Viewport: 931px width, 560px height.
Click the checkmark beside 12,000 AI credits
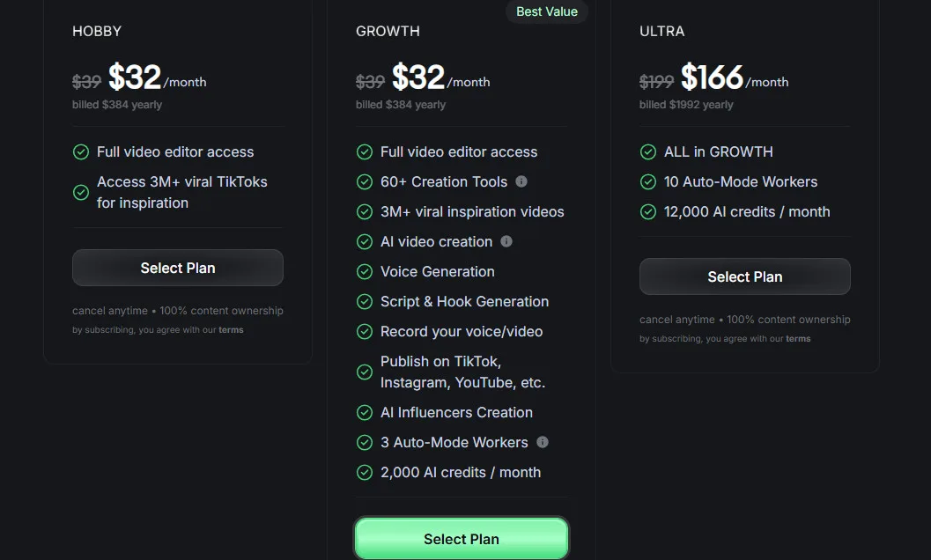click(x=648, y=211)
